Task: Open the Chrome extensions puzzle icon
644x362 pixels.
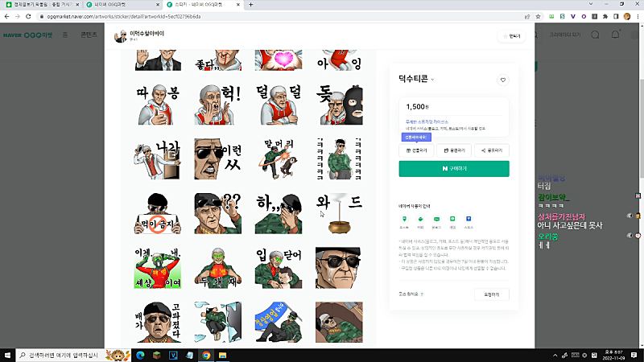Action: coord(605,16)
